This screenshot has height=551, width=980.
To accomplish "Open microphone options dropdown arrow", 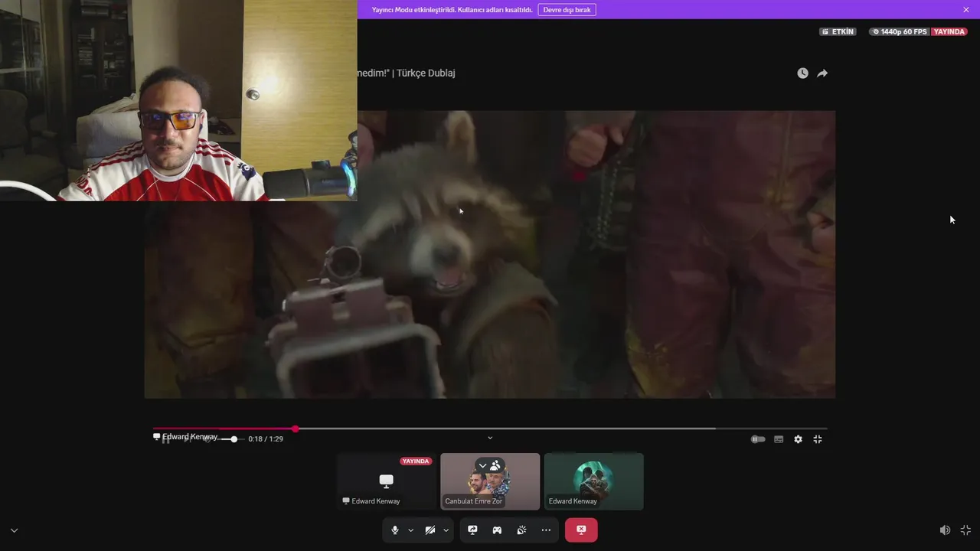I will point(411,530).
